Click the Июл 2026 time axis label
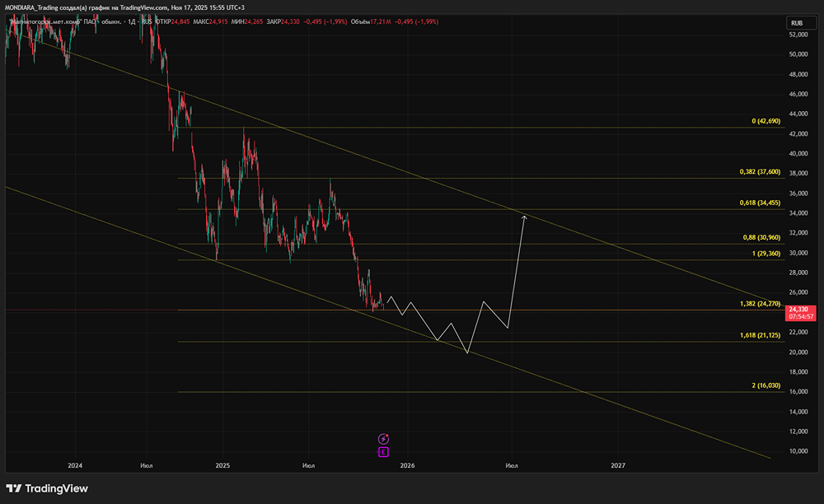 tap(512, 465)
